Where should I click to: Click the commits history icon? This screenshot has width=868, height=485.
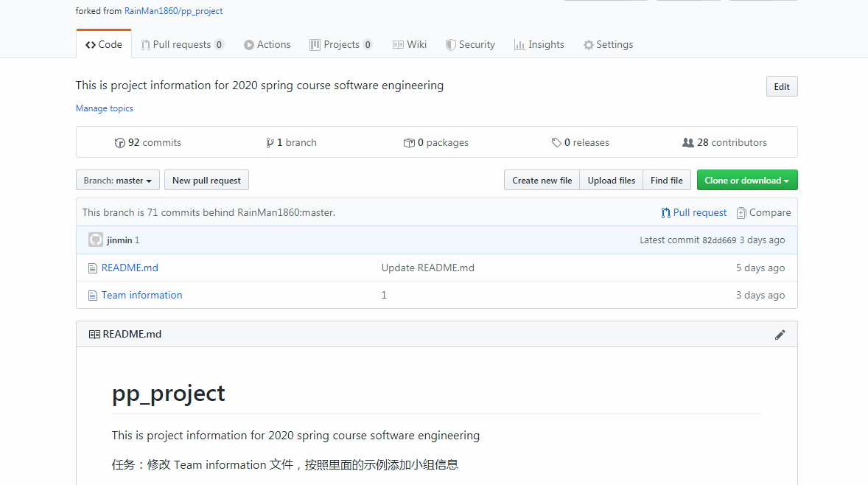[120, 143]
